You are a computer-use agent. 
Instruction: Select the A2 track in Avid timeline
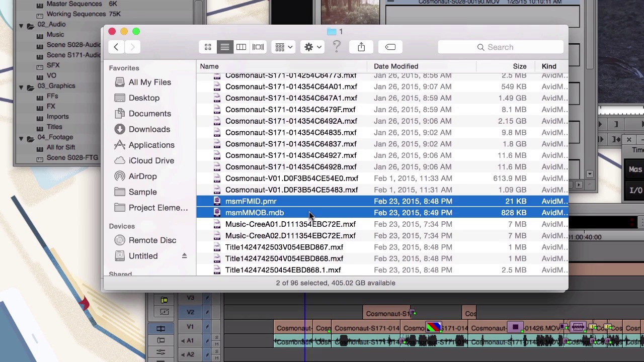click(190, 354)
